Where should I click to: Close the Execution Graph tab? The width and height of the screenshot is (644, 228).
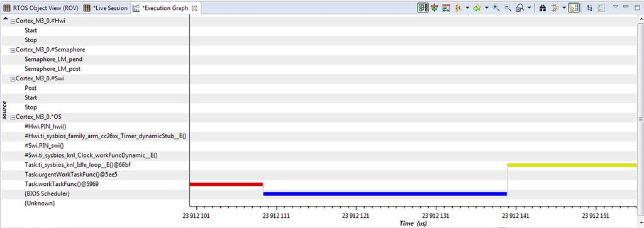coord(195,8)
